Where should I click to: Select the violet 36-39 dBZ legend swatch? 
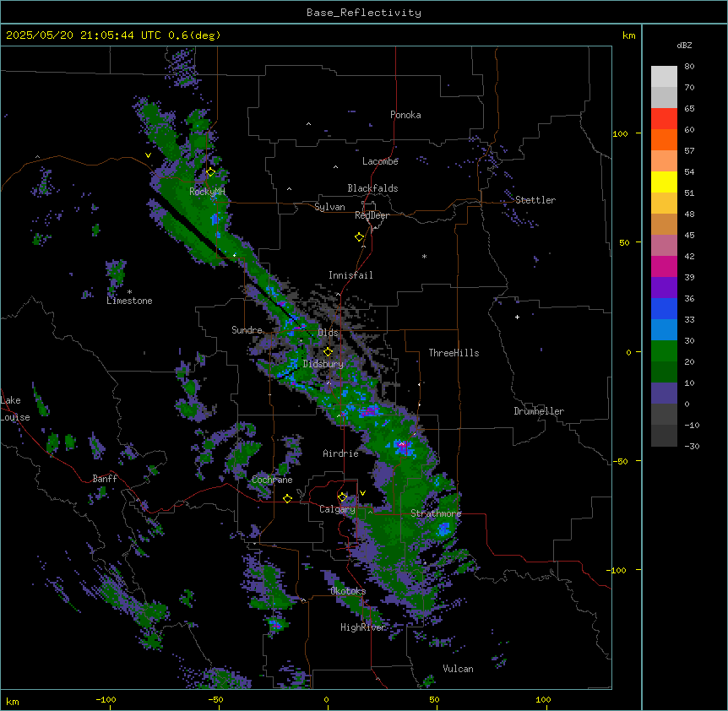coord(664,288)
